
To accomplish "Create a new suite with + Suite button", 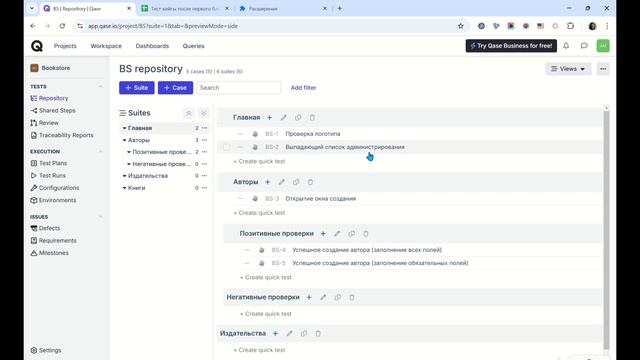I will tap(137, 88).
